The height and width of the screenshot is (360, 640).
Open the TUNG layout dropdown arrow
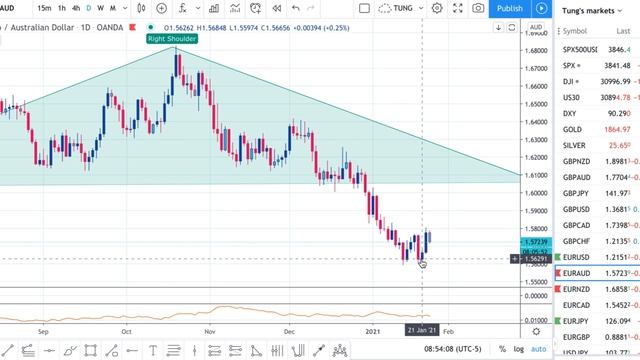[x=421, y=8]
